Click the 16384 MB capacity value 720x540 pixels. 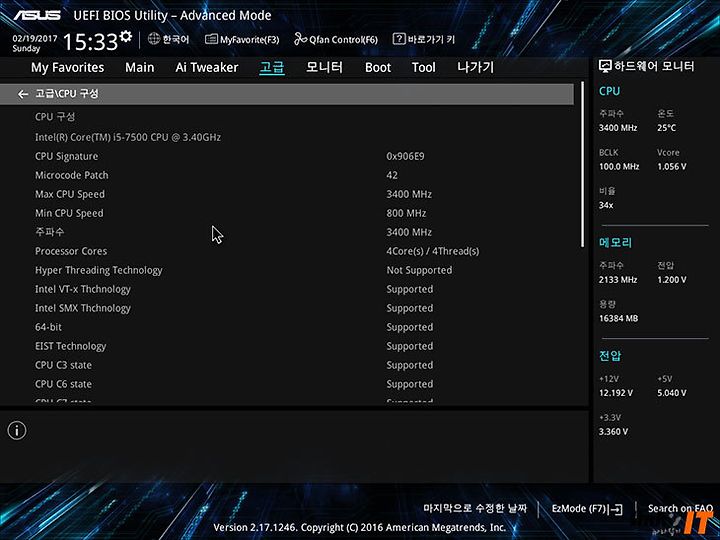point(619,318)
